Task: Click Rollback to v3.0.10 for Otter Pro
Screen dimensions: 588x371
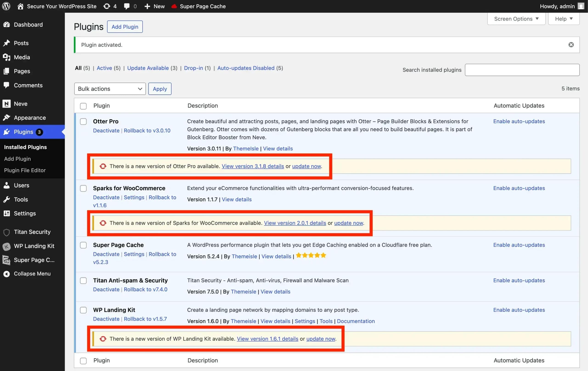Action: click(147, 131)
